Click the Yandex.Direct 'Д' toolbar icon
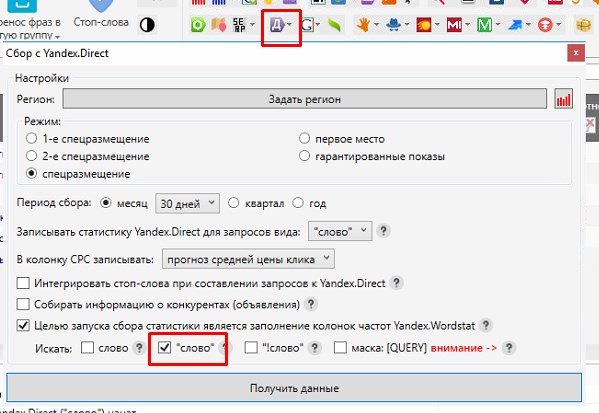The image size is (599, 413). pyautogui.click(x=277, y=25)
